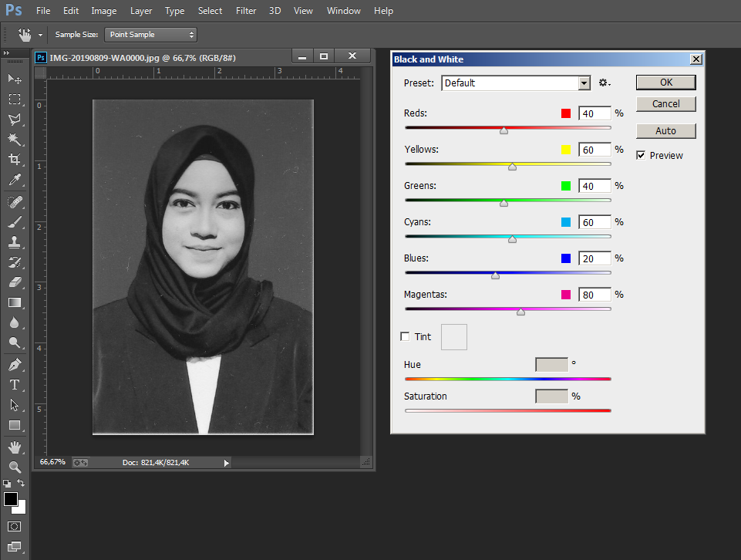Open the Select menu
This screenshot has width=741, height=560.
tap(210, 10)
